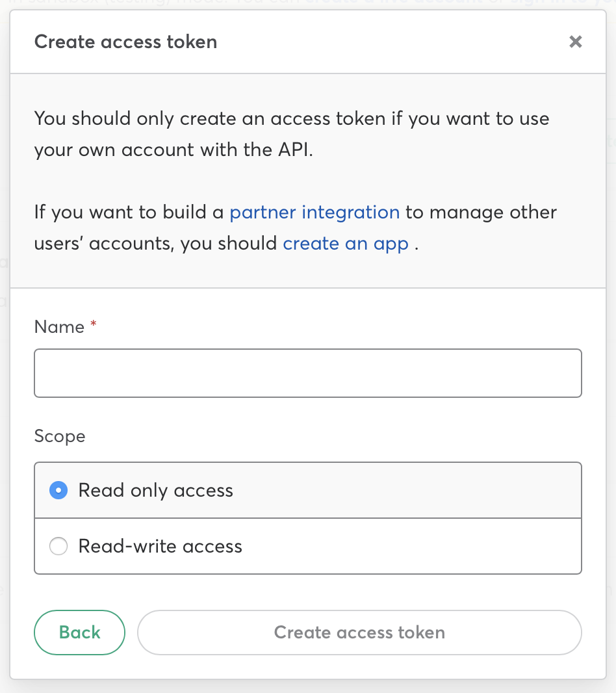Screen dimensions: 616x693
Task: Choose the Read-write access radio button
Action: (58, 547)
